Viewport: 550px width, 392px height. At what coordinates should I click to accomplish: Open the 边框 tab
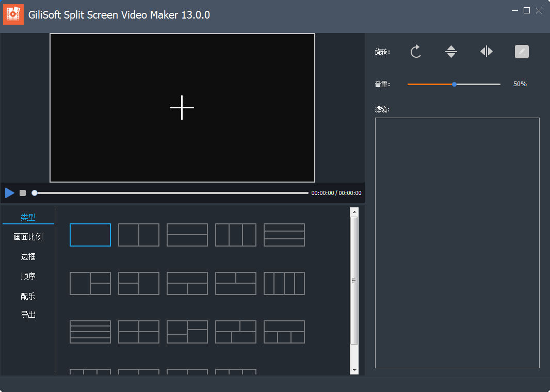28,256
